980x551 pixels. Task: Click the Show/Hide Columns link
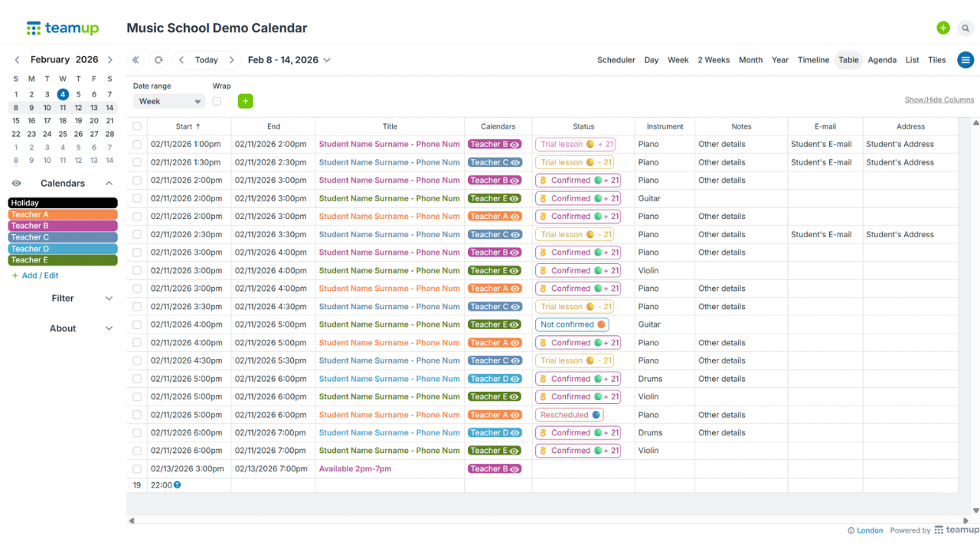939,99
